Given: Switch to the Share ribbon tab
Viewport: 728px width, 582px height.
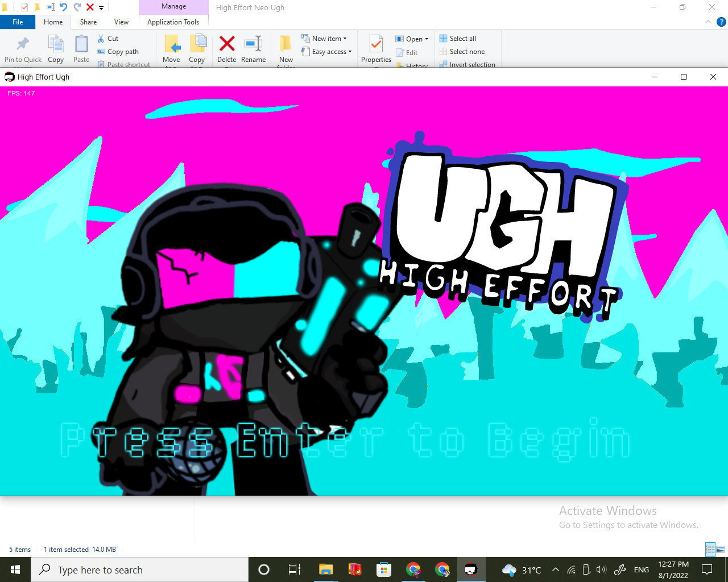Looking at the screenshot, I should click(x=88, y=22).
